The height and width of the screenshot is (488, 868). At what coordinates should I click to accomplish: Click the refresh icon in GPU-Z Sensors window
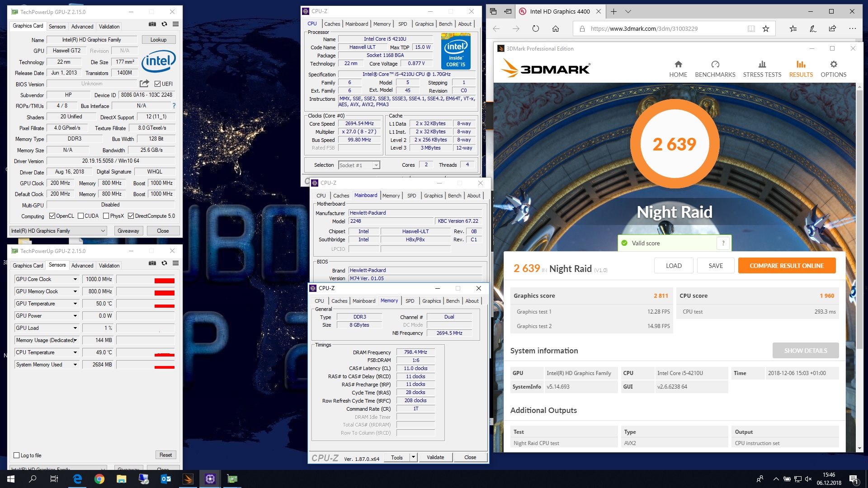[x=165, y=263]
